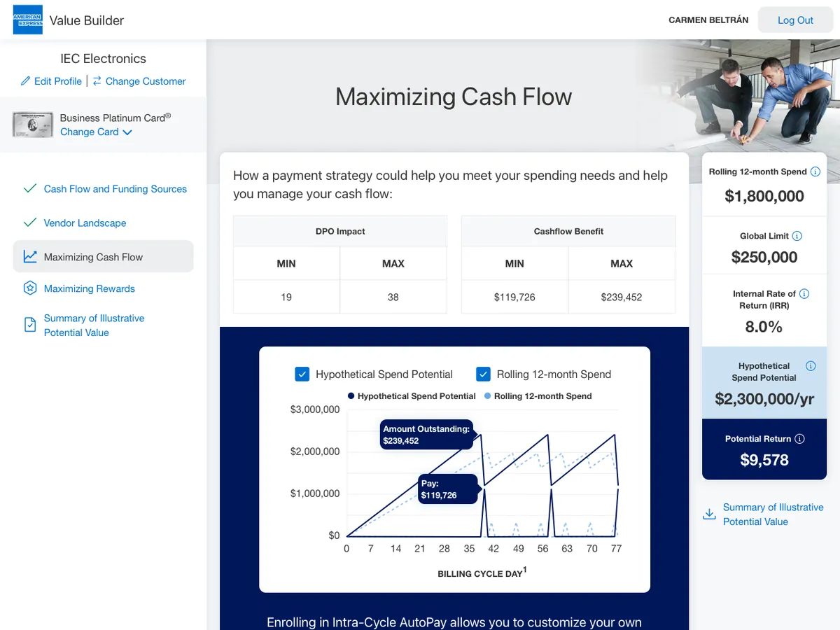Click the Business Platinum Card thumbnail

click(x=33, y=125)
